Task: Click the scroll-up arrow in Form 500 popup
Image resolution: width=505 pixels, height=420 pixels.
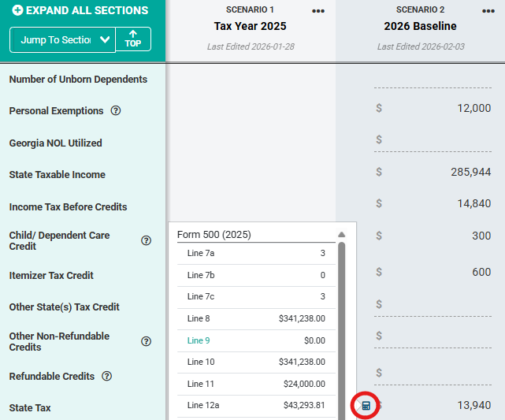Action: point(341,235)
